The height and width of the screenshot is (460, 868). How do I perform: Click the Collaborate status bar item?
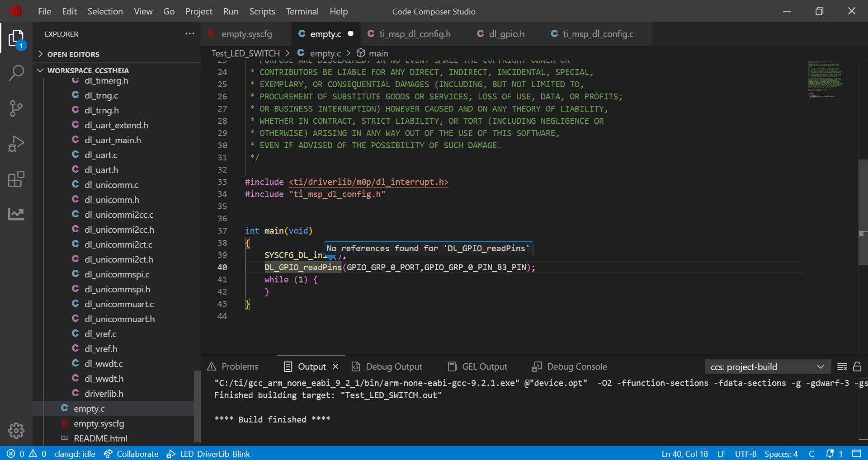pyautogui.click(x=131, y=454)
